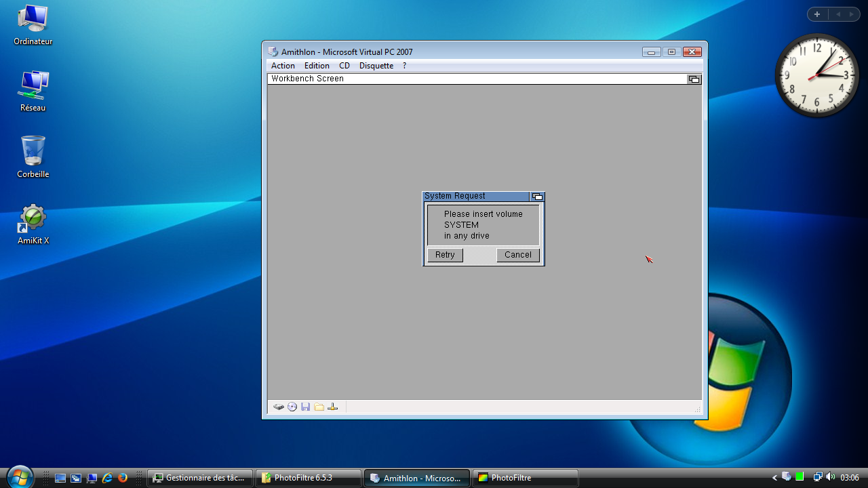Click the Show Desktop quick launch icon
868x488 pixels.
tap(60, 478)
